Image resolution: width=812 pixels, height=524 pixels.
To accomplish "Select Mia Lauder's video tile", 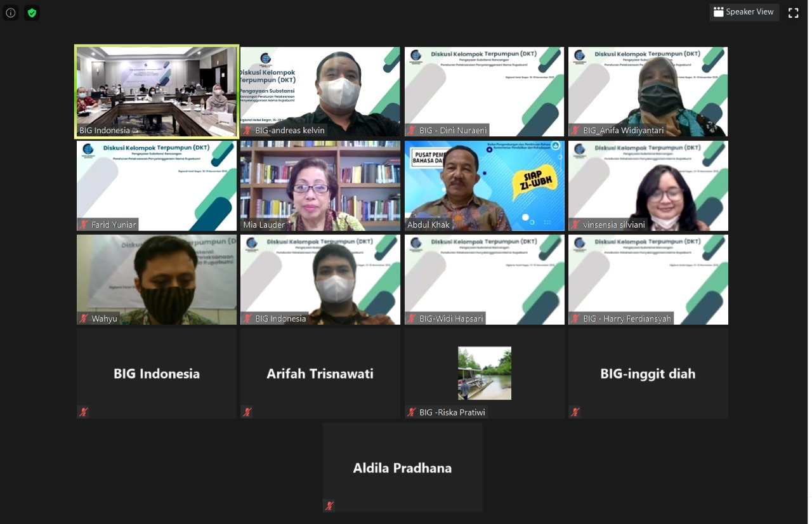I will pos(320,185).
